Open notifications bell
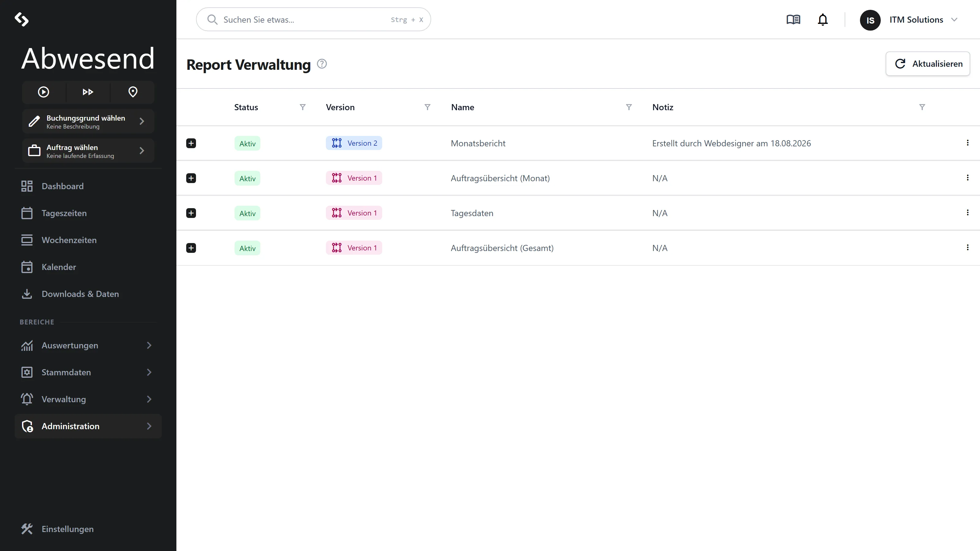Viewport: 980px width, 551px height. (823, 19)
